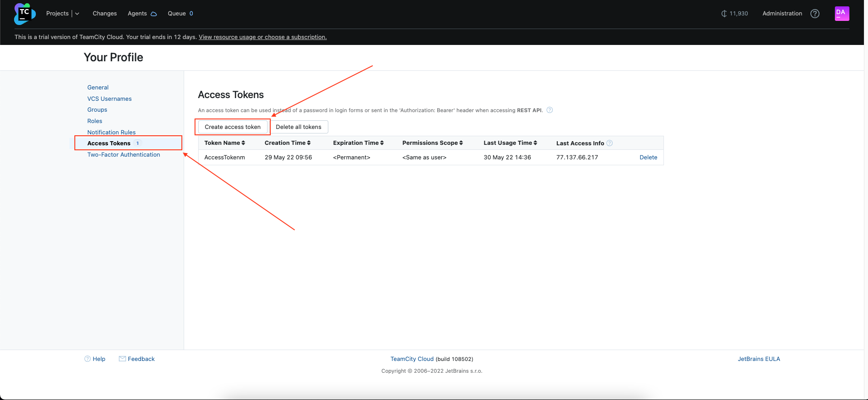
Task: Sort table by Token Name
Action: tap(224, 143)
